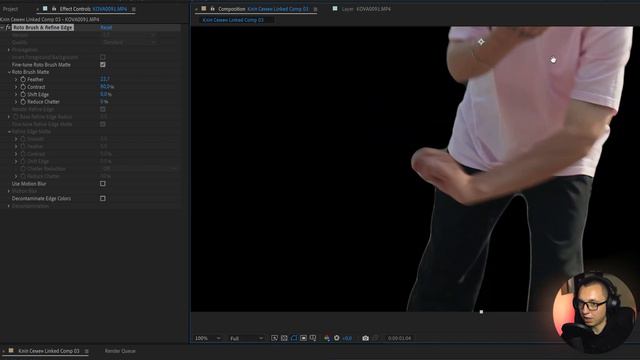
Task: Open grid and guide options icon
Action: tap(313, 338)
